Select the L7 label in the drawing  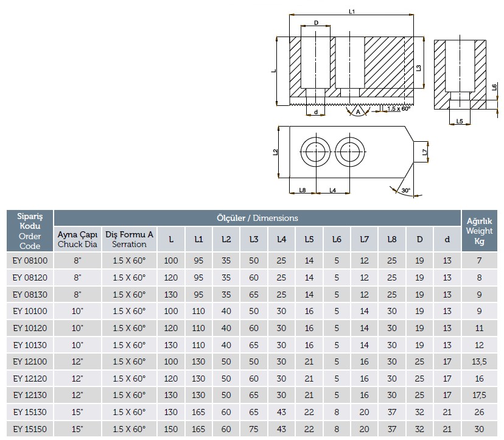point(424,151)
